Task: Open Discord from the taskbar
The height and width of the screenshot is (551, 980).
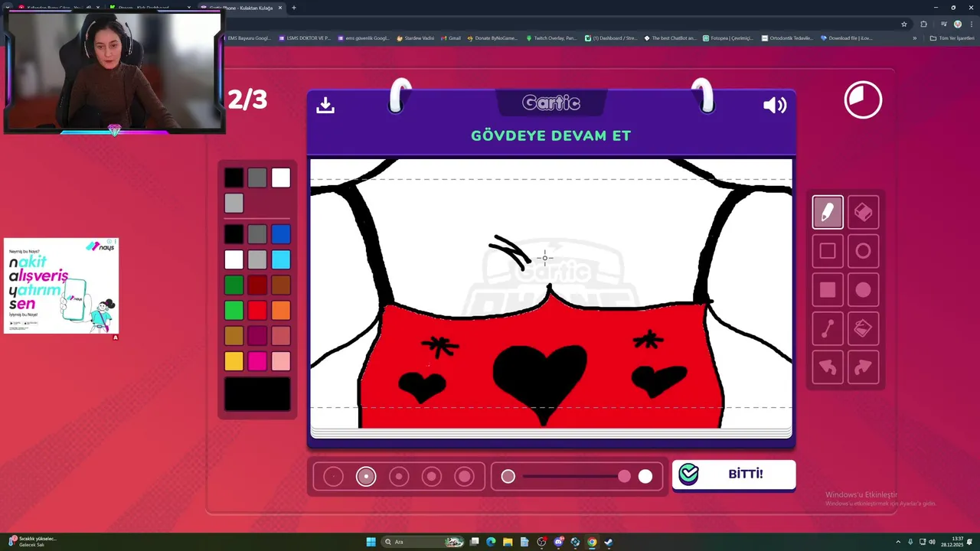Action: [x=558, y=542]
